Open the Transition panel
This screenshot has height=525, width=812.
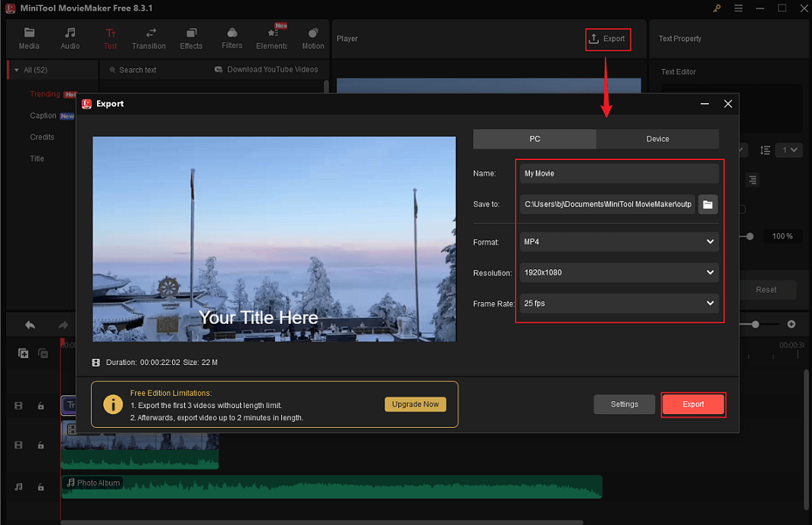[x=149, y=38]
